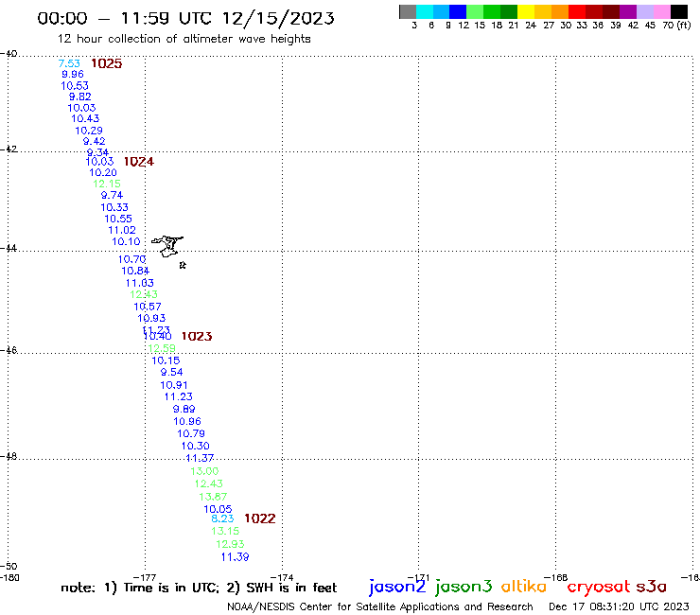Click light blue wave height value 8.23
700x615 pixels.
click(x=222, y=518)
